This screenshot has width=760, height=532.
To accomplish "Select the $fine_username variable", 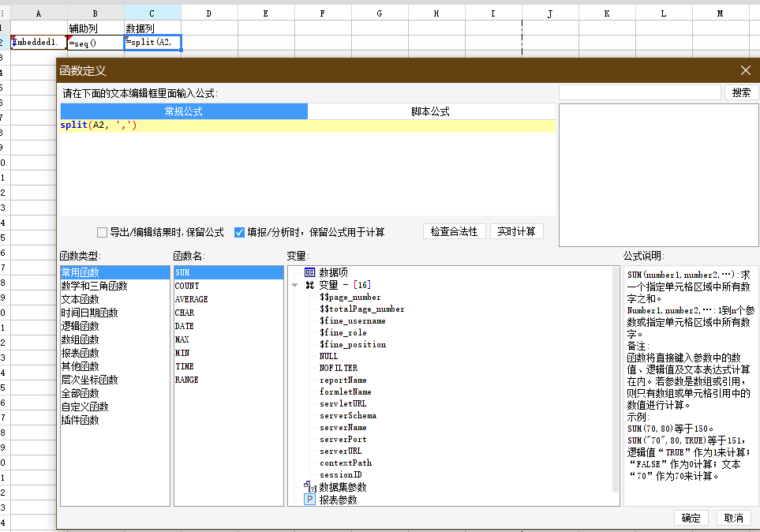I will click(x=353, y=320).
